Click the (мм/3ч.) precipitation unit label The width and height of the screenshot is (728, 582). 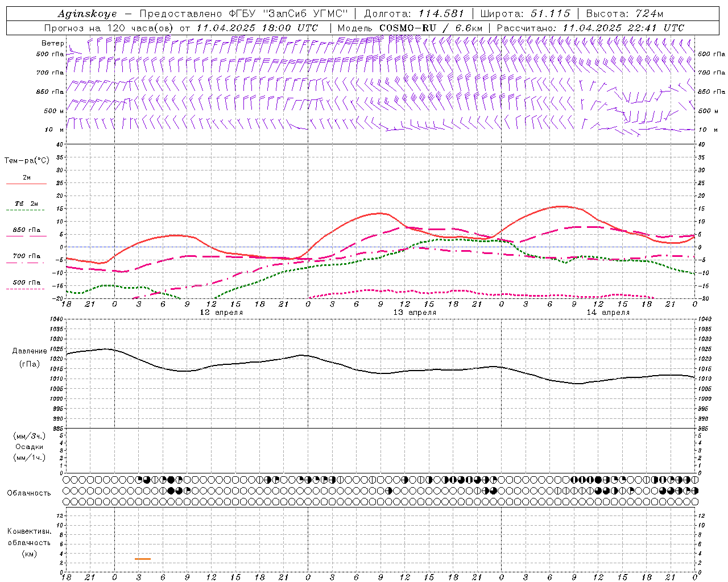[30, 436]
